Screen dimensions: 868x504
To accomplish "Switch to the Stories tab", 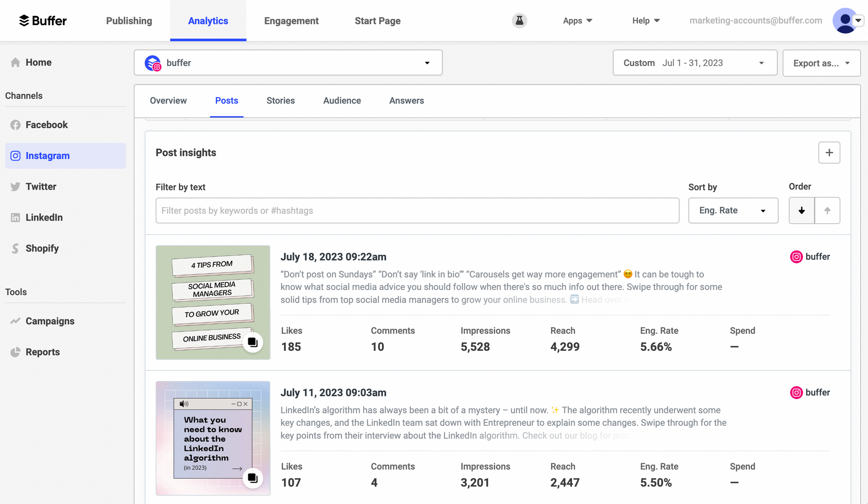I will pos(280,101).
